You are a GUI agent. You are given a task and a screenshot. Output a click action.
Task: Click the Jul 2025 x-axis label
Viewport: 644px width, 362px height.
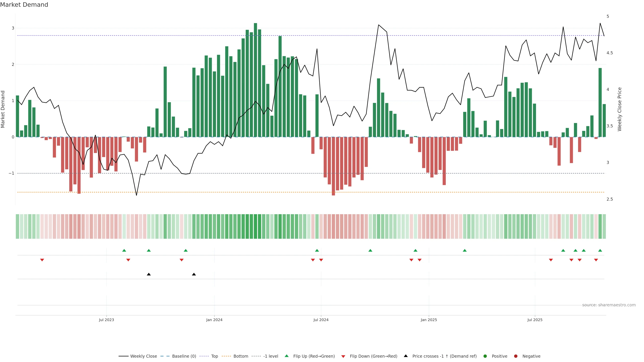535,320
